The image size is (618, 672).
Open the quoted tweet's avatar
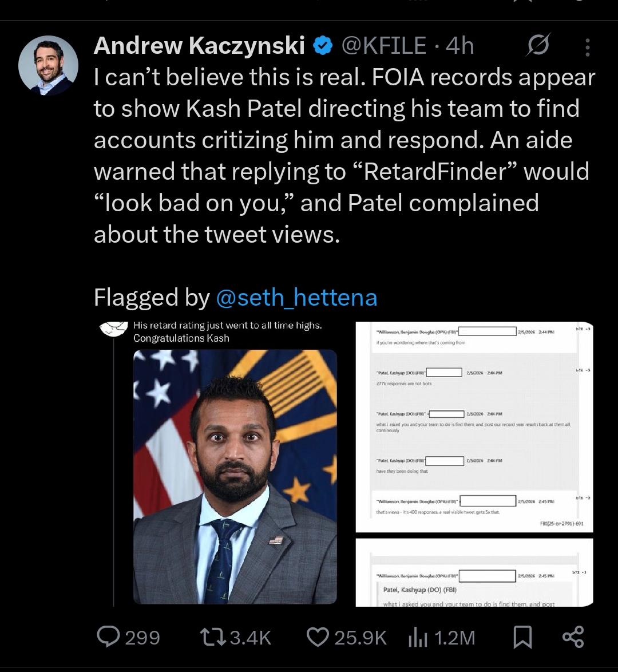coord(113,329)
